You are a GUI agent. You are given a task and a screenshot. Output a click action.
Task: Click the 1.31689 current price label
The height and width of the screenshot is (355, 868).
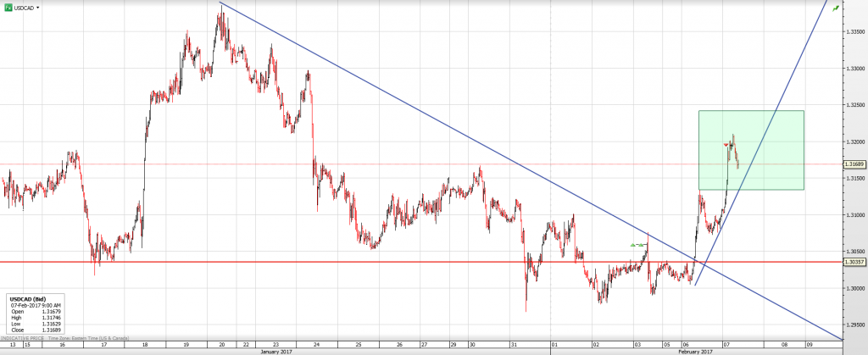coord(854,164)
